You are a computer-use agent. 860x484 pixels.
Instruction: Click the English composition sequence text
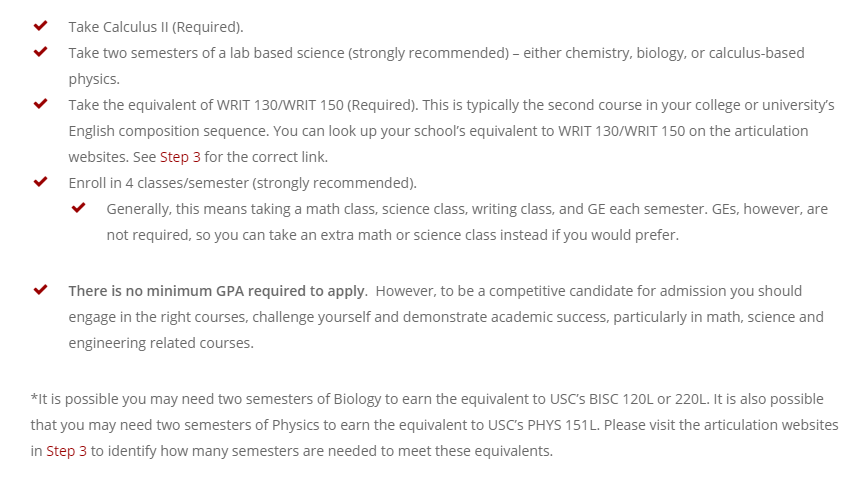click(169, 132)
